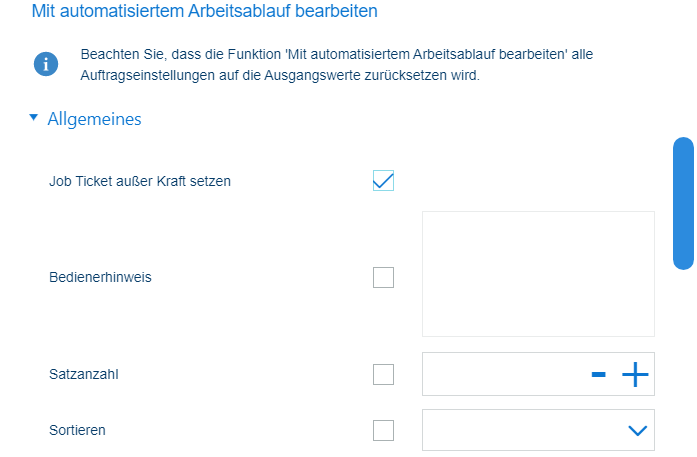Click the 'Job Ticket außer Kraft setzen' label
Viewport: 697px width, 457px height.
[x=140, y=181]
